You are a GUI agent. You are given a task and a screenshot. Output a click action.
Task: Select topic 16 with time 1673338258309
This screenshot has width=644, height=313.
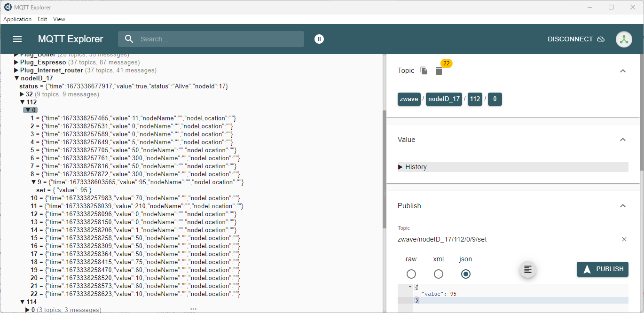pyautogui.click(x=135, y=246)
